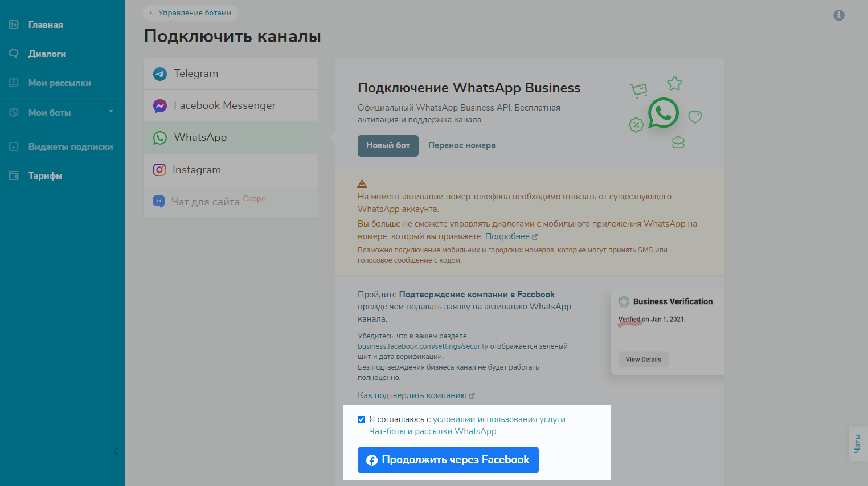Select the Instagram channel tab
The height and width of the screenshot is (486, 868).
pos(231,169)
